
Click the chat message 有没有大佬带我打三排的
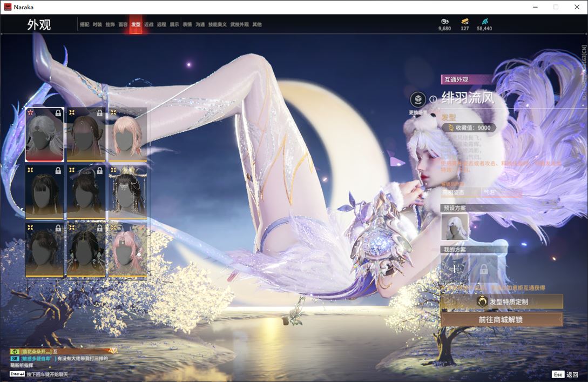pyautogui.click(x=83, y=358)
